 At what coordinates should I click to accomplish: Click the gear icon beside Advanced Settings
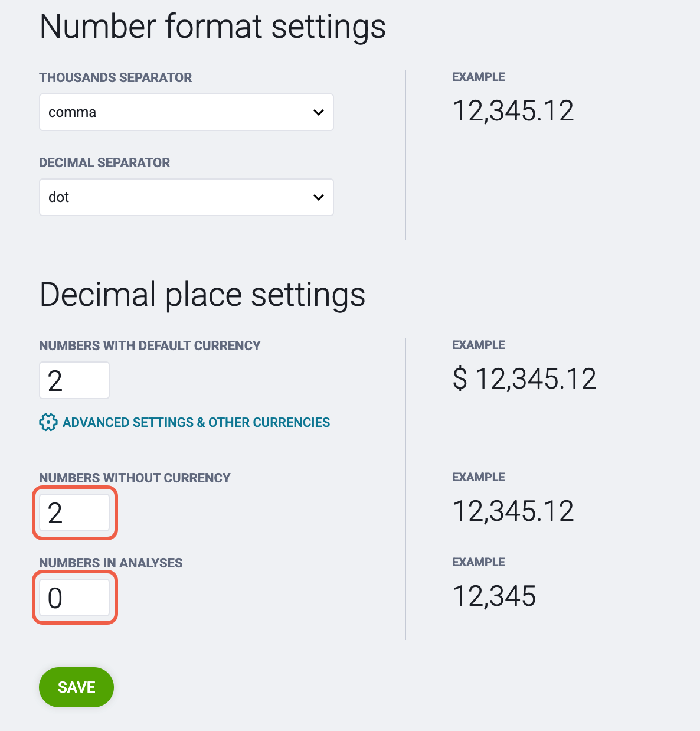coord(48,422)
